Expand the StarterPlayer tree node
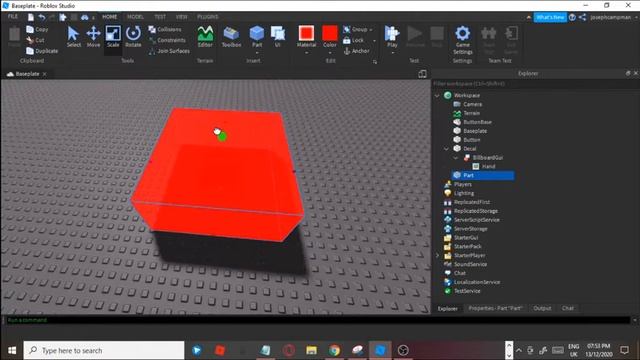 pos(437,256)
